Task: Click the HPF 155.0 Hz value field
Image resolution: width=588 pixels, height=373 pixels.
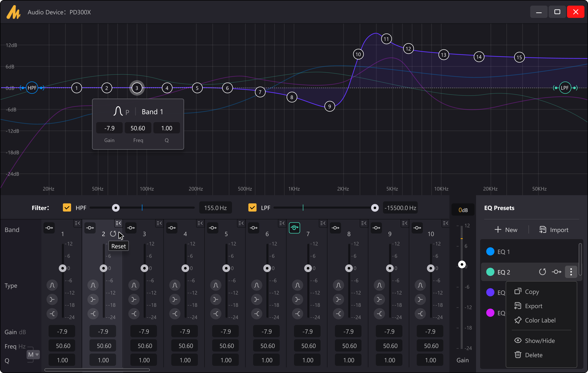Action: [216, 208]
